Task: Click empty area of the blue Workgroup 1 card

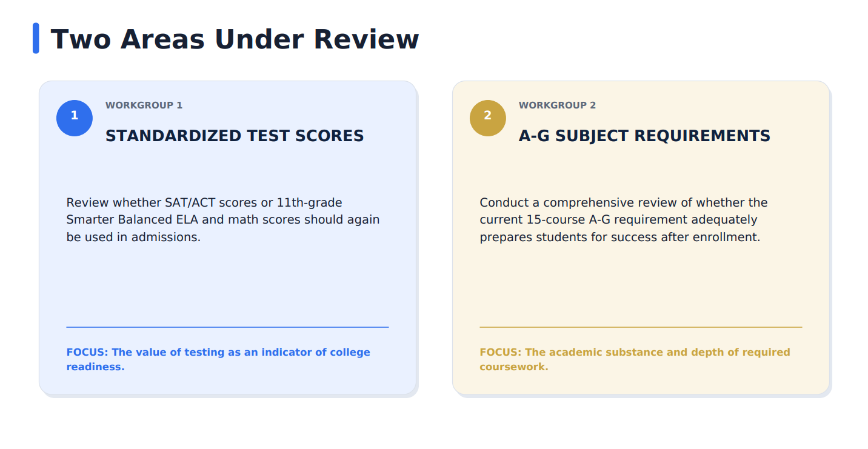Action: click(227, 285)
